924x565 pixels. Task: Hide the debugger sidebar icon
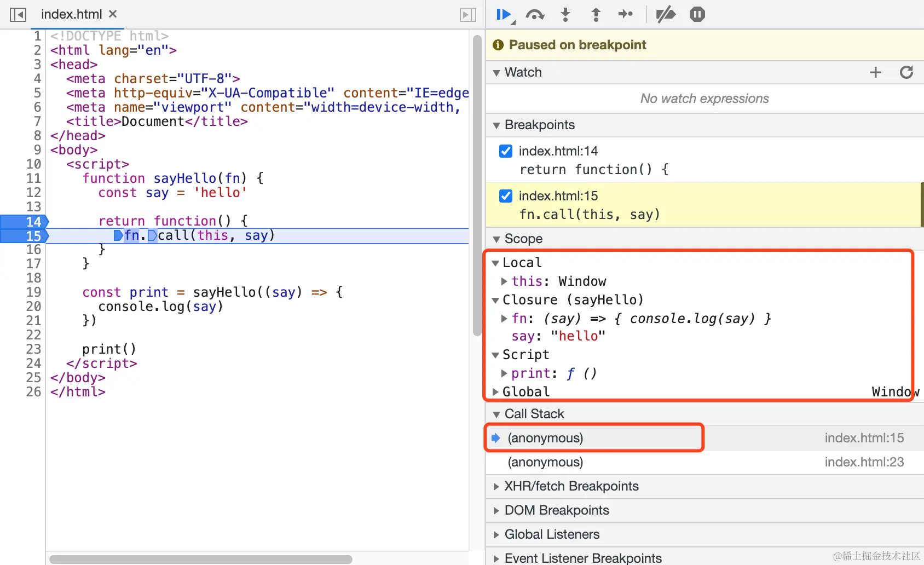pos(467,14)
